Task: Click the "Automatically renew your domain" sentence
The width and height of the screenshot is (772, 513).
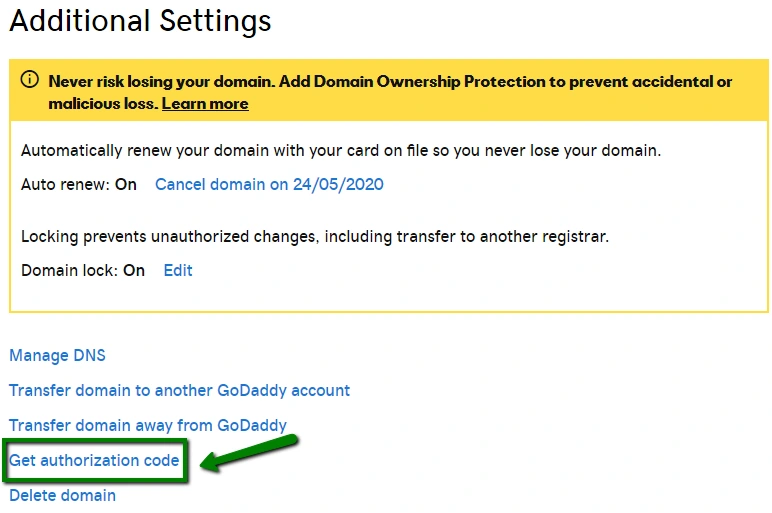Action: click(340, 151)
